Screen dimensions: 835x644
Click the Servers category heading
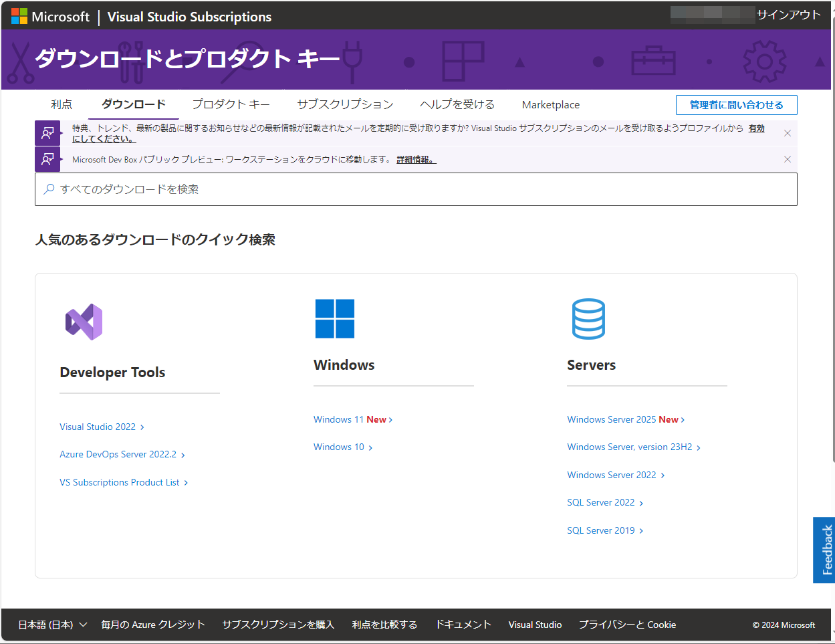click(x=592, y=365)
